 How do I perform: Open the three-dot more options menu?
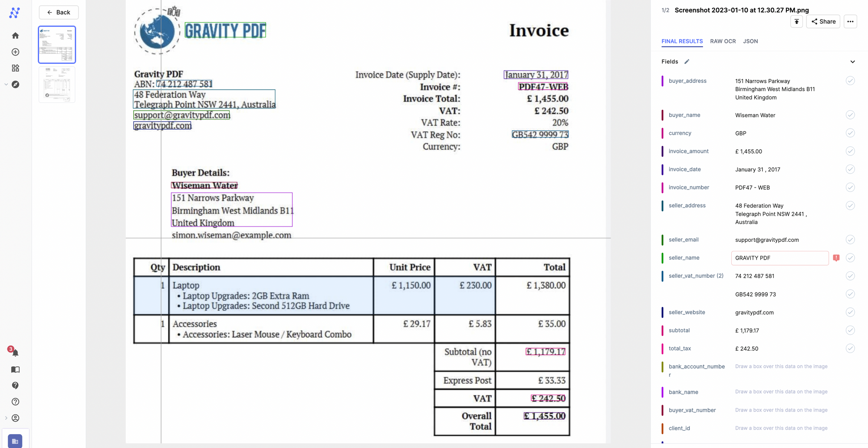click(x=850, y=22)
